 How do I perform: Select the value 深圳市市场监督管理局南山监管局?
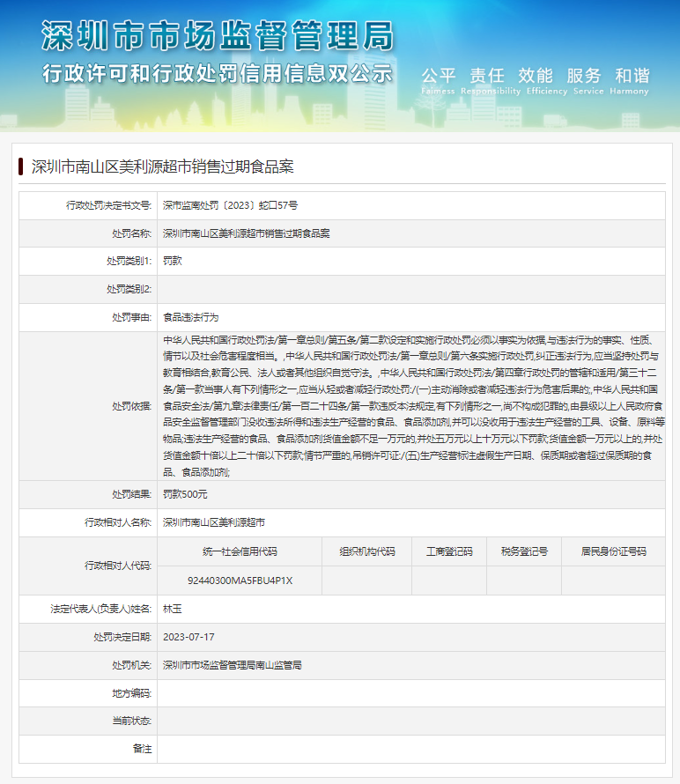(232, 665)
